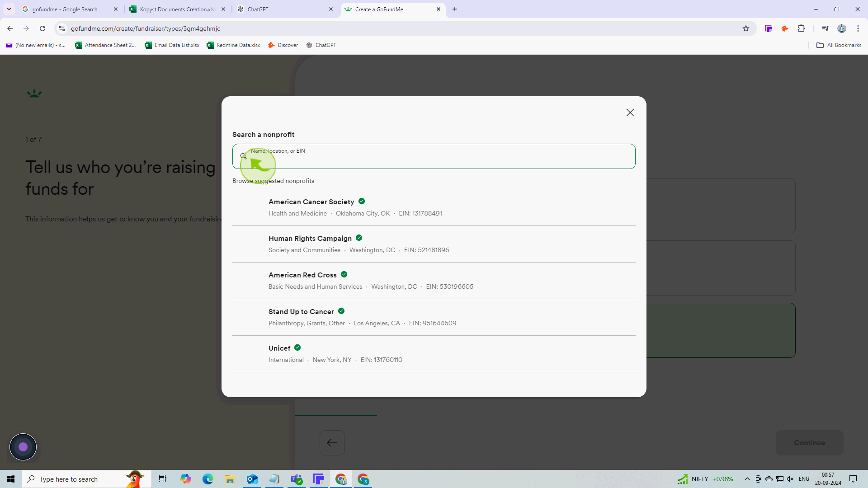The image size is (868, 488).
Task: Bookmark this page with star icon
Action: [746, 28]
